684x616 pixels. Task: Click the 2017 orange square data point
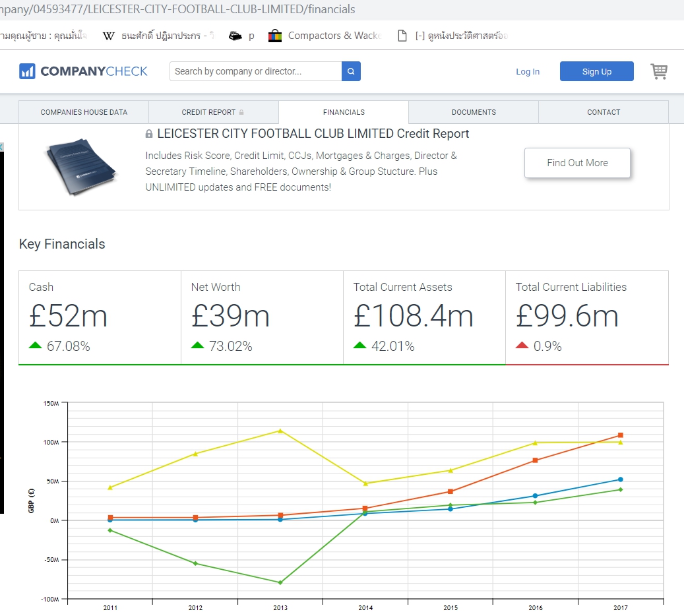621,435
